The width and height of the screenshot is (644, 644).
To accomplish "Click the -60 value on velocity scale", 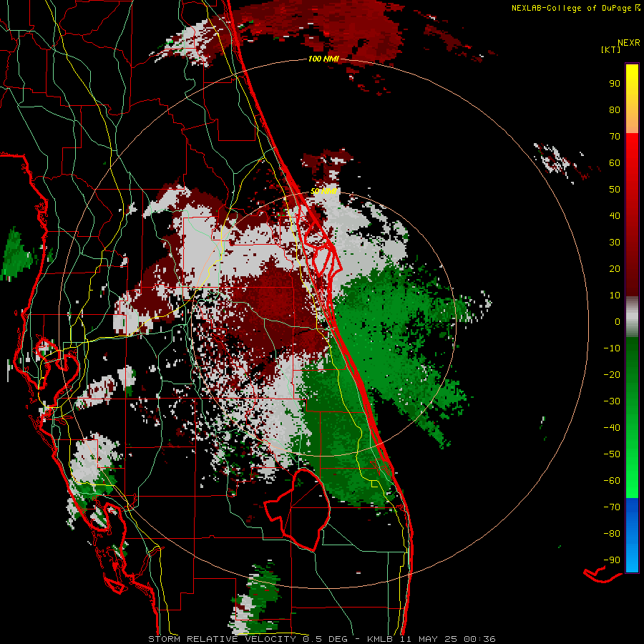I will [612, 481].
